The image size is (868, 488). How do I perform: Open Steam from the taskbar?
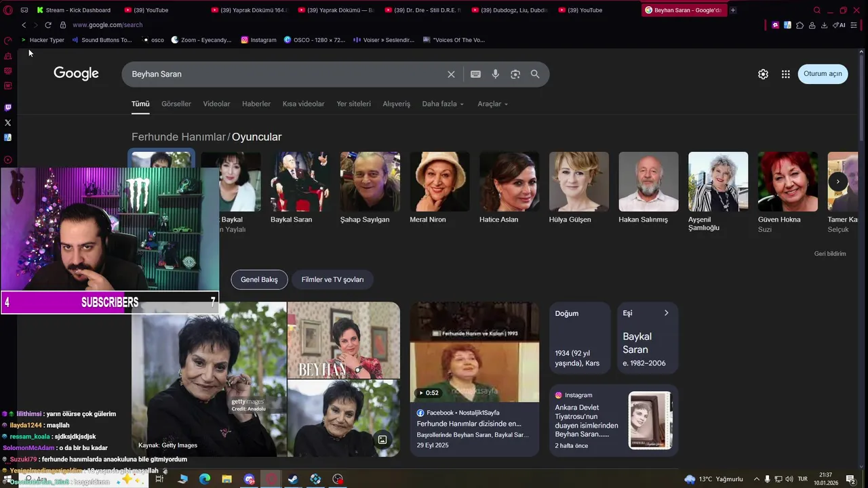[293, 479]
